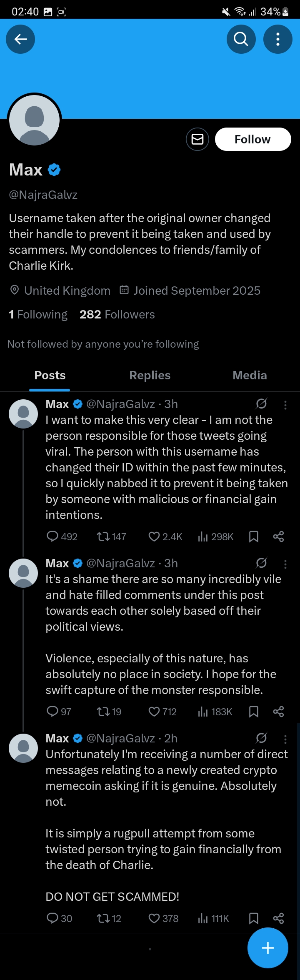Like the first post with 2.4K likes
The height and width of the screenshot is (980, 300).
click(165, 536)
